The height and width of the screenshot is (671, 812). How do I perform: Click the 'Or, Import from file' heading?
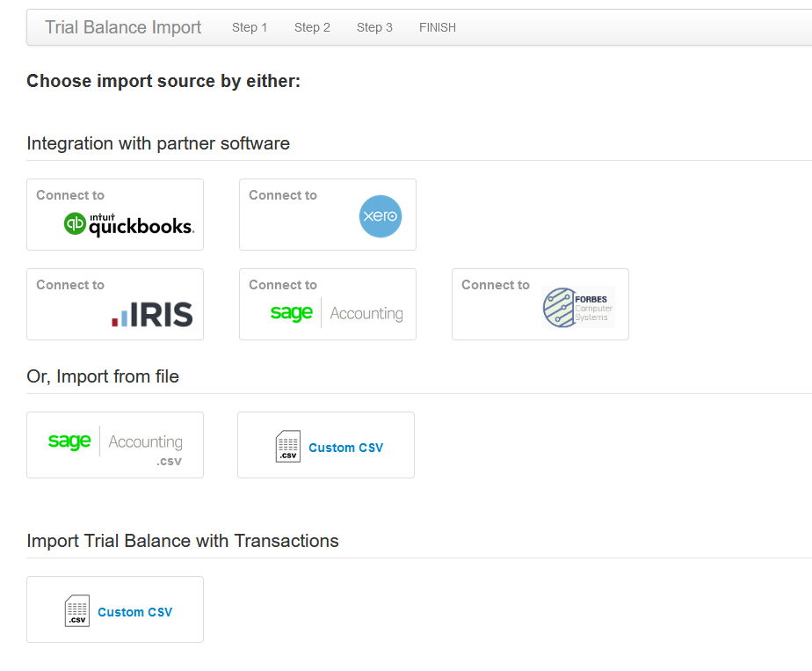coord(103,376)
